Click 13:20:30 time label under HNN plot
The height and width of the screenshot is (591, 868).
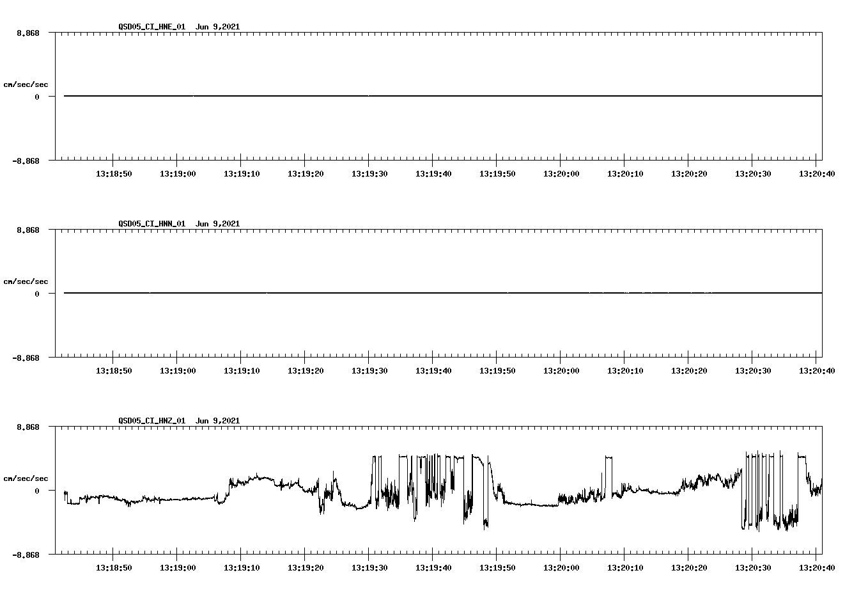[753, 370]
